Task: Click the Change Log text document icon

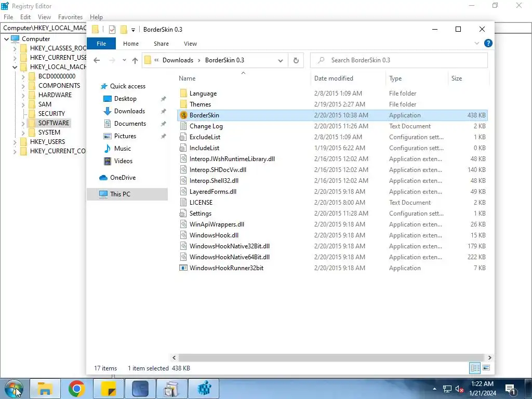Action: [183, 126]
